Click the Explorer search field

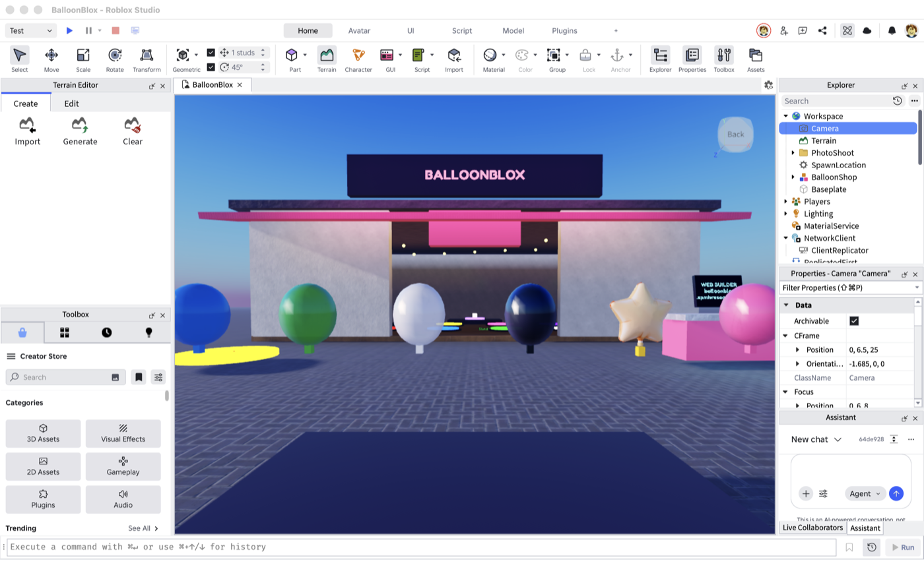pyautogui.click(x=835, y=101)
